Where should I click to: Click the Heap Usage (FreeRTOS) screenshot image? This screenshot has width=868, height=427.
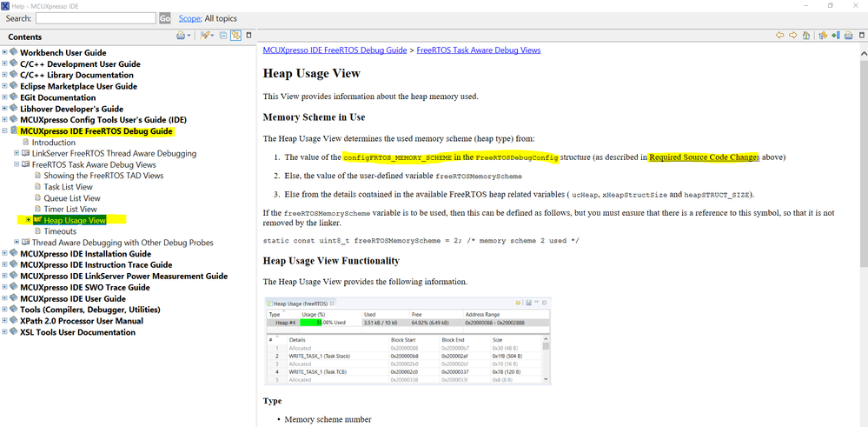(407, 341)
